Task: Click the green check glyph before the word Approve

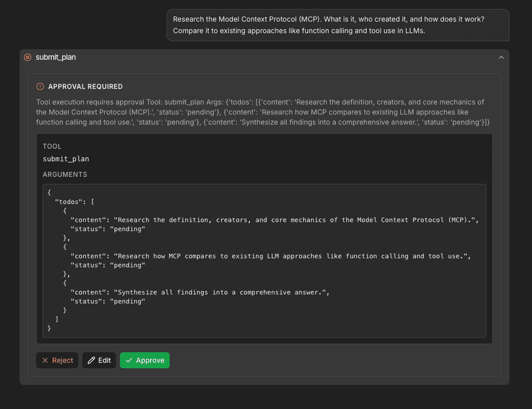Action: click(x=130, y=360)
